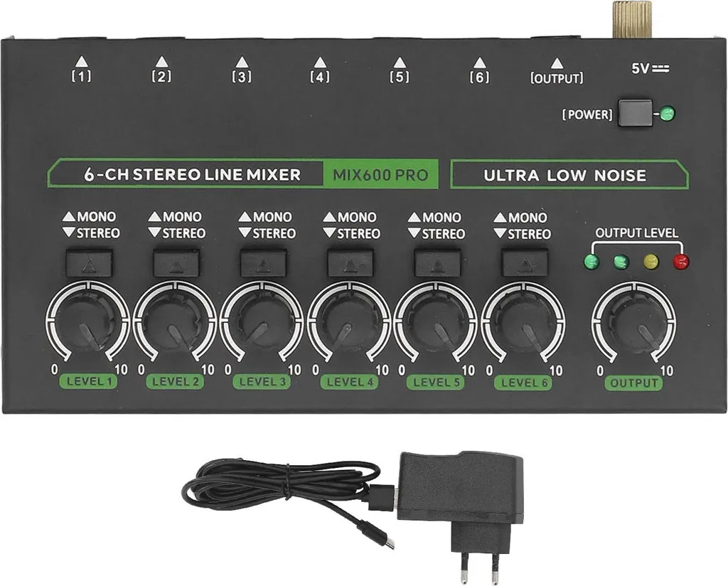The image size is (728, 586).
Task: Click the red output level LED
Action: 681,262
